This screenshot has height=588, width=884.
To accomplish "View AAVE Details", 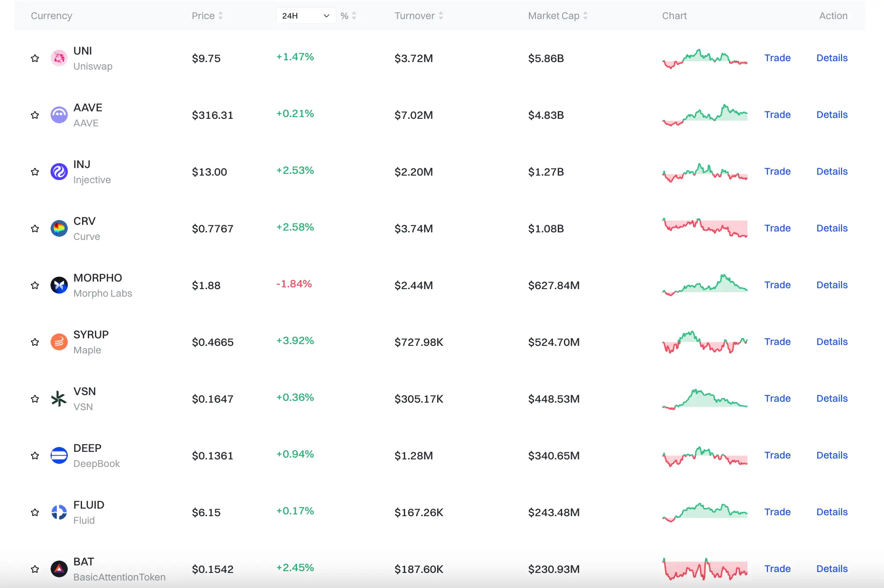I will click(832, 115).
